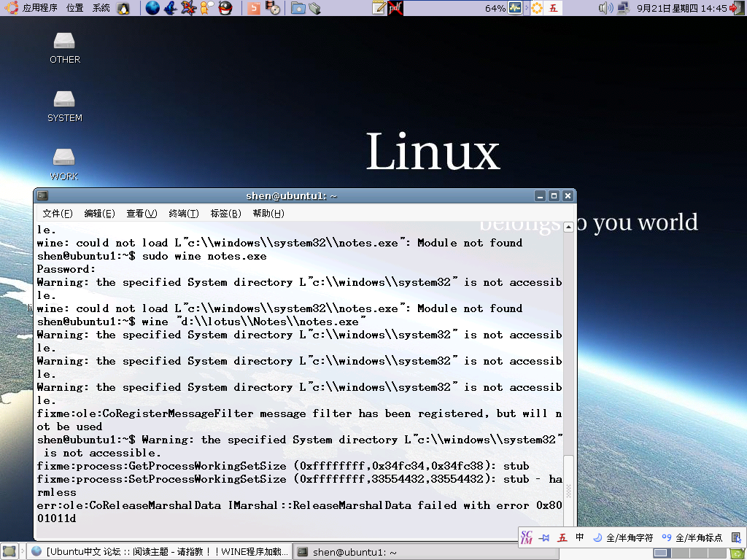Click the red 五 on SCIM toolbar

point(562,537)
